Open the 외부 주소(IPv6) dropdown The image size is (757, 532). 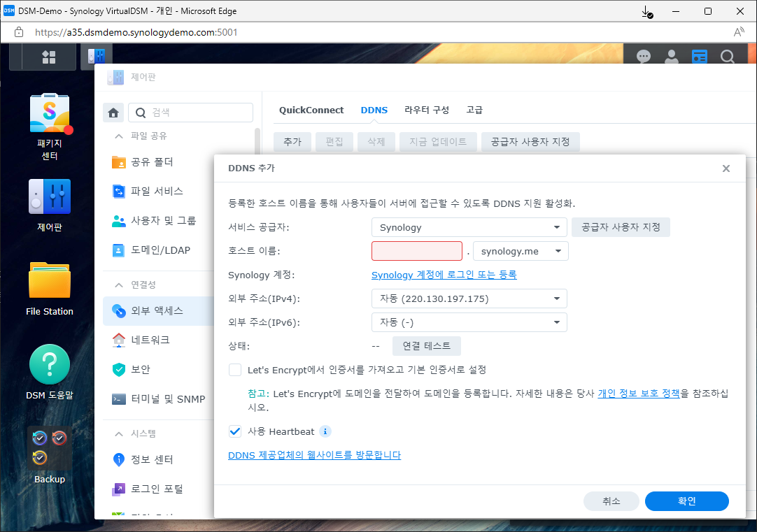click(469, 322)
